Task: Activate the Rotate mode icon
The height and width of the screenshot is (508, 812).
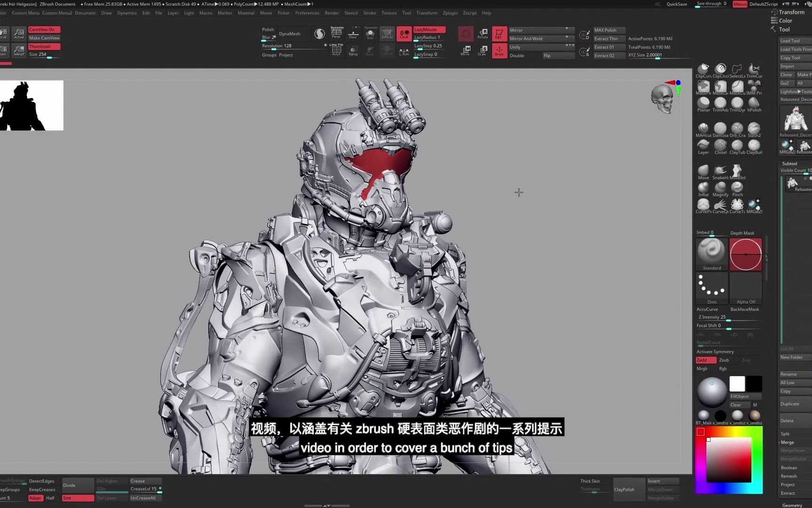Action: click(x=483, y=34)
